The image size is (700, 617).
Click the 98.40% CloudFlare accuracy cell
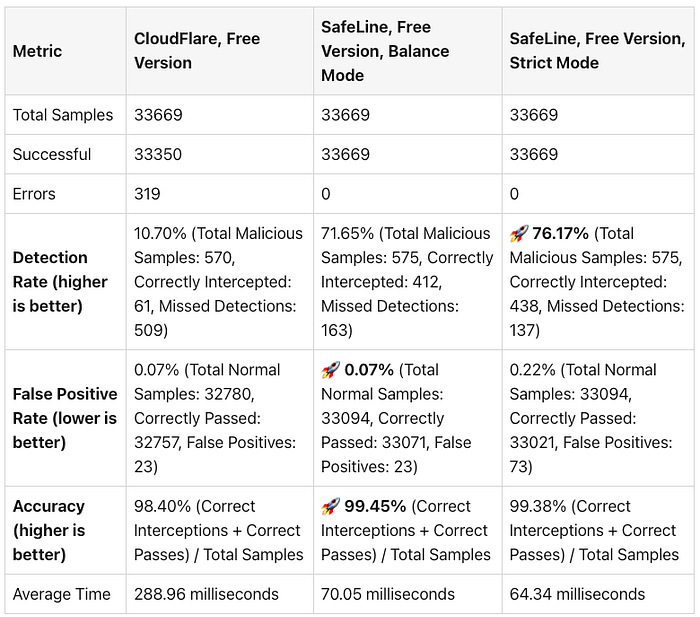(220, 530)
